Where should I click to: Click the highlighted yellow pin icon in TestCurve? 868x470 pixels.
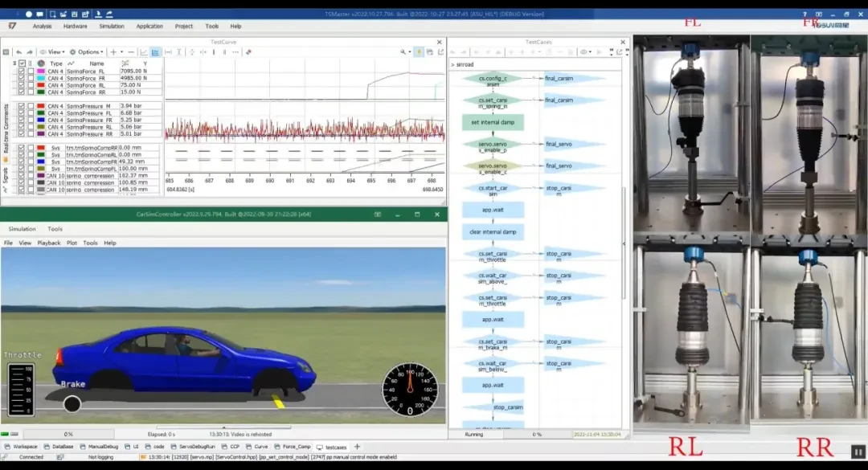[419, 52]
